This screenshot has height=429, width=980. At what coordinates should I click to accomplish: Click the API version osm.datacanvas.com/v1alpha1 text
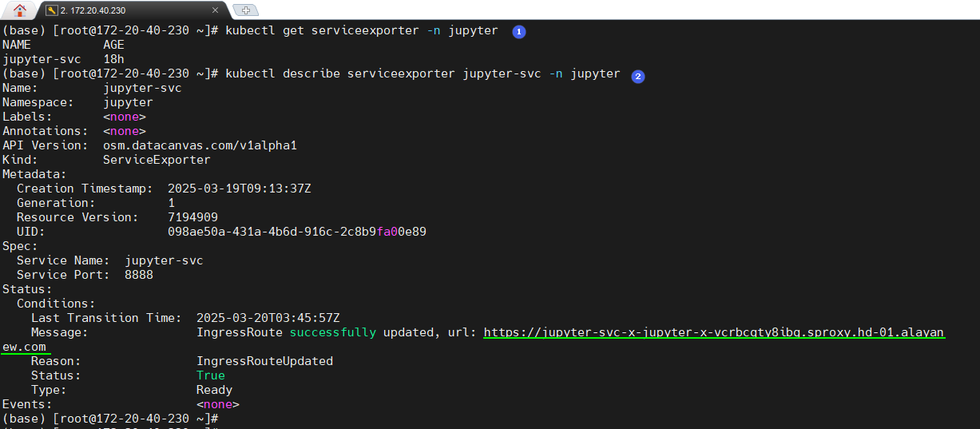tap(200, 145)
